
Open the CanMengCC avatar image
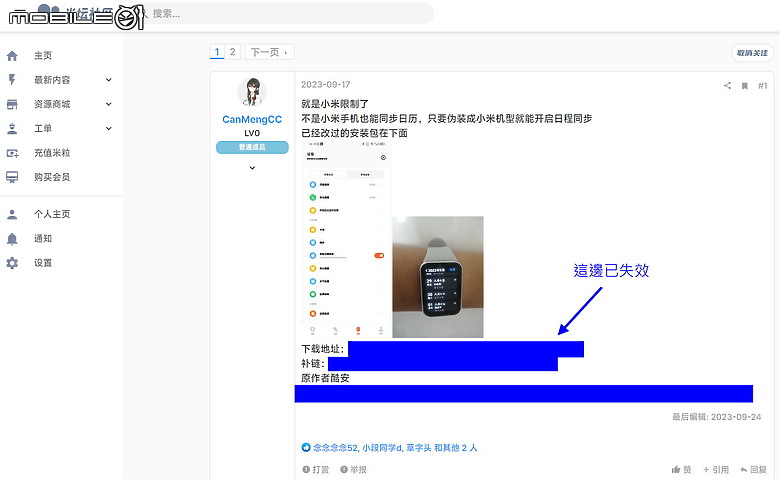click(252, 92)
